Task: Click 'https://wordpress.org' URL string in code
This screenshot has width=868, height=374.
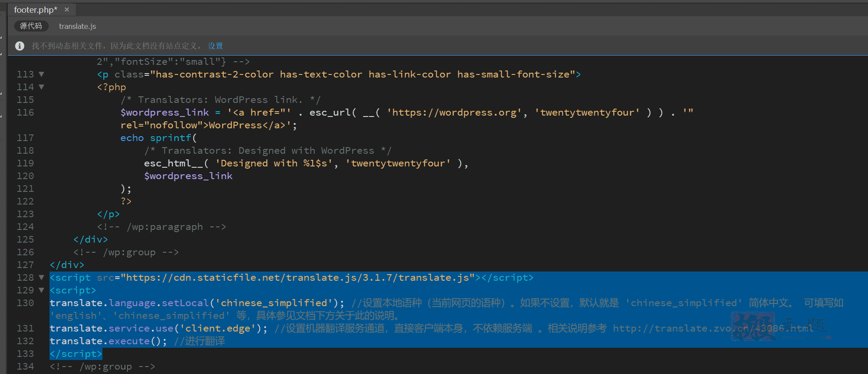Action: pos(454,113)
